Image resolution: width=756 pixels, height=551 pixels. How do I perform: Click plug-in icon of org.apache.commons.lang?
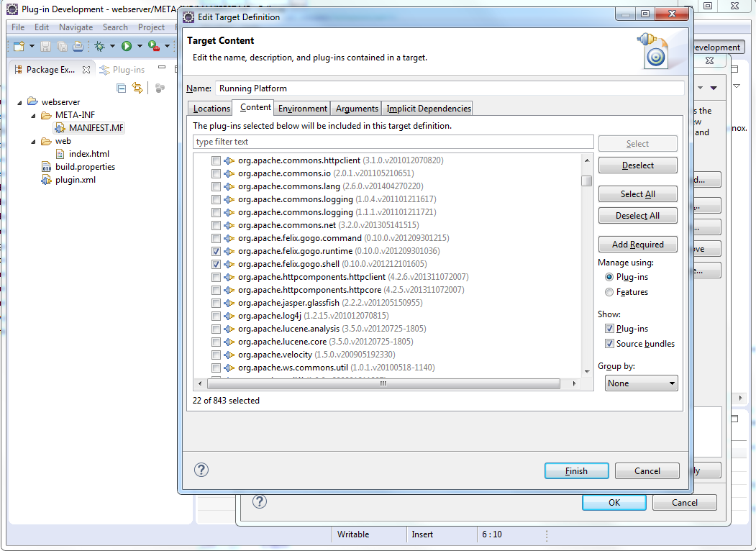pyautogui.click(x=229, y=186)
